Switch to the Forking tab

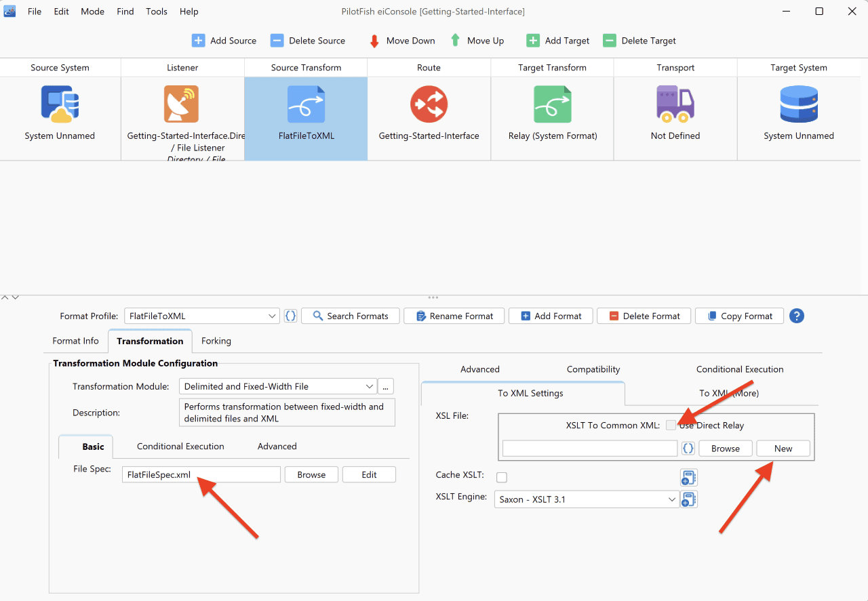[216, 341]
